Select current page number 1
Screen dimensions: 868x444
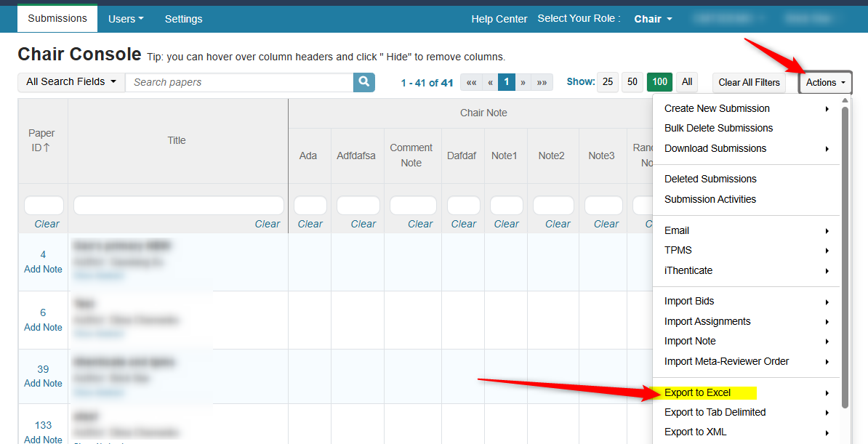click(507, 82)
